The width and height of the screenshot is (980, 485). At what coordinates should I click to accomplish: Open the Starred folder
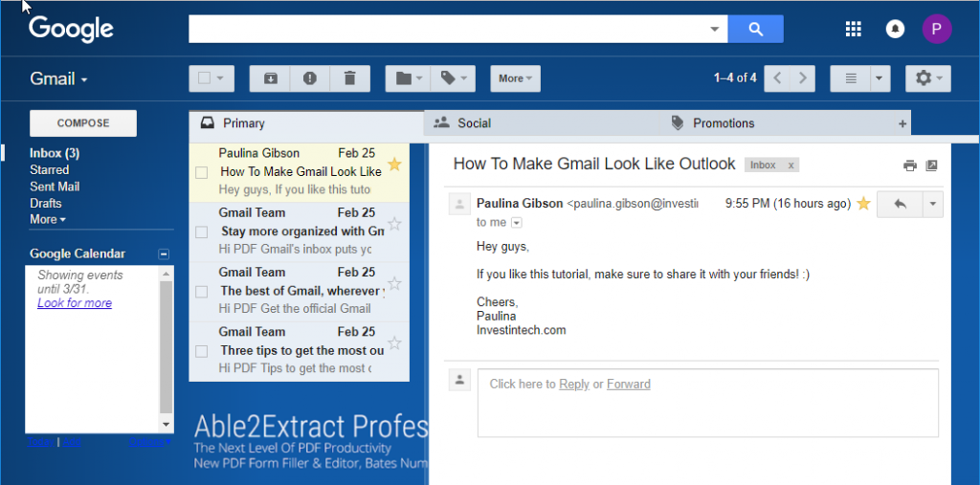click(x=50, y=170)
